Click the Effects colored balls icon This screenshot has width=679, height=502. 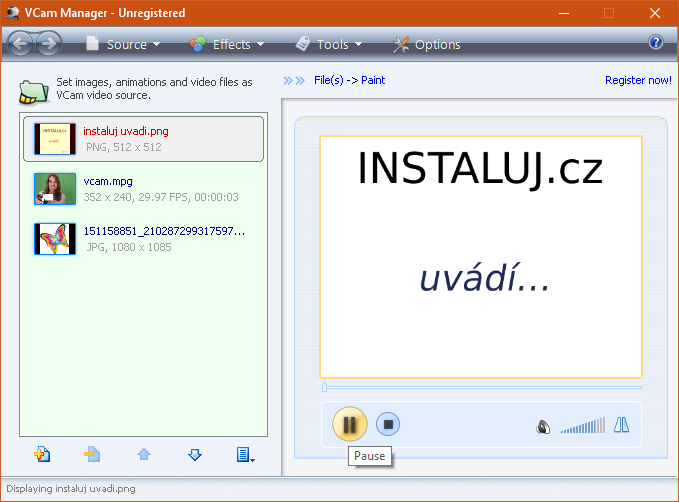point(197,44)
